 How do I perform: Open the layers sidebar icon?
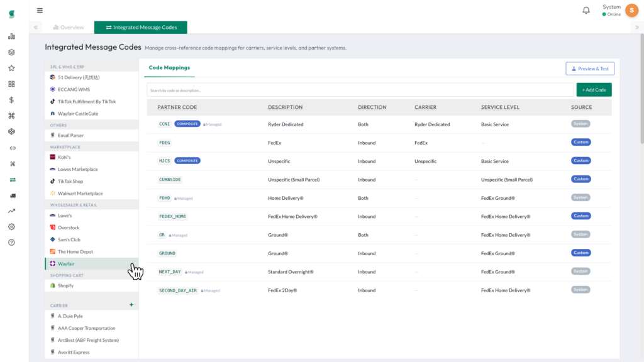point(11,52)
